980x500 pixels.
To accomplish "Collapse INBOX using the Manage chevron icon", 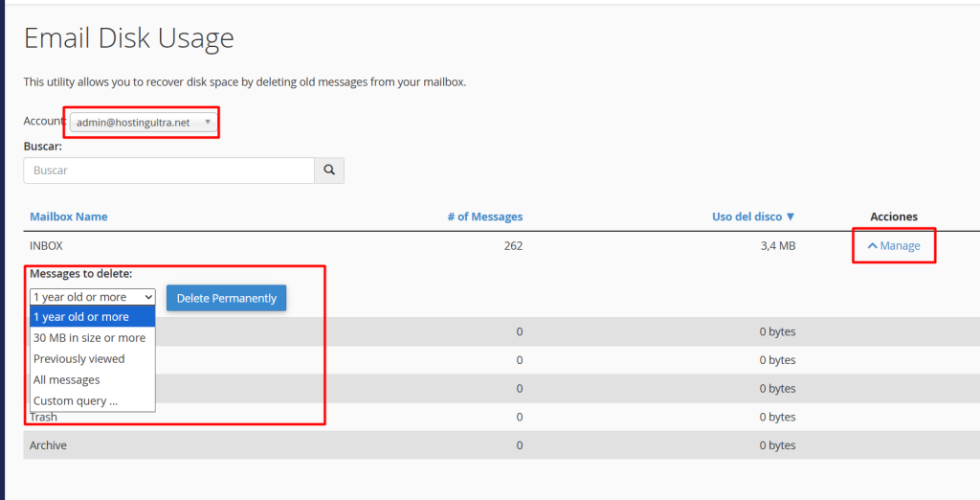I will click(x=872, y=246).
